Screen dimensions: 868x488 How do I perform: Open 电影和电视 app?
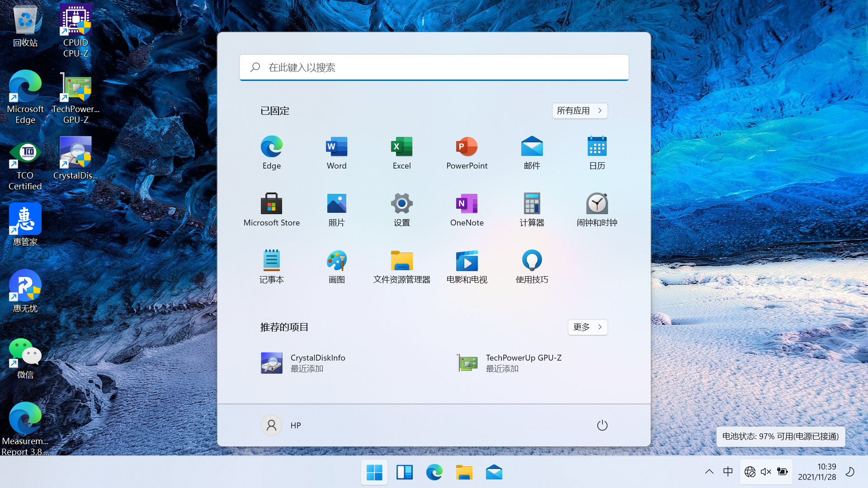467,267
